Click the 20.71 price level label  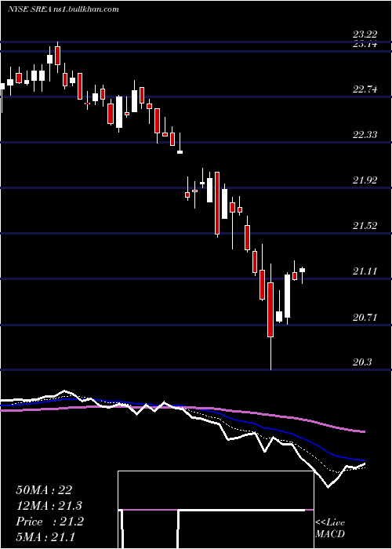tap(365, 318)
